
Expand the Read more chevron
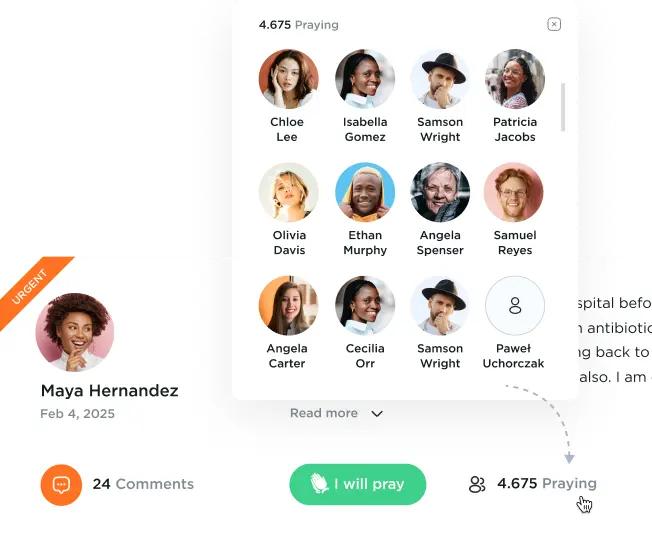(x=377, y=414)
